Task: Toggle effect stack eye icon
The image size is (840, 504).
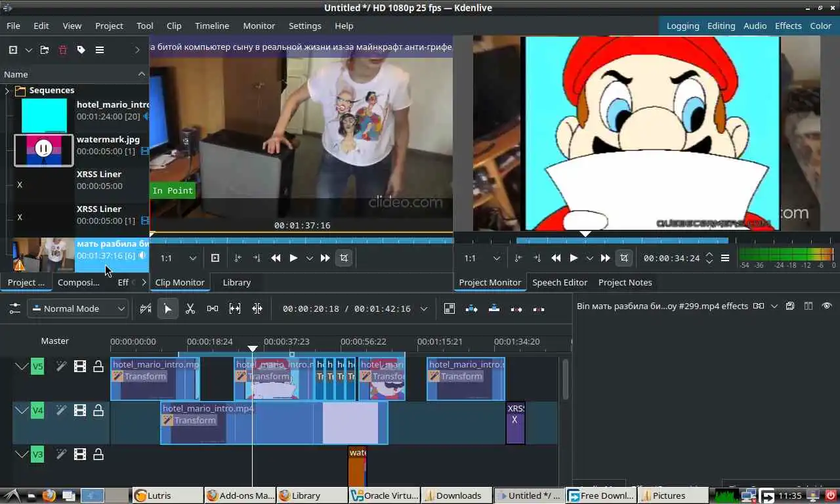Action: 827,306
